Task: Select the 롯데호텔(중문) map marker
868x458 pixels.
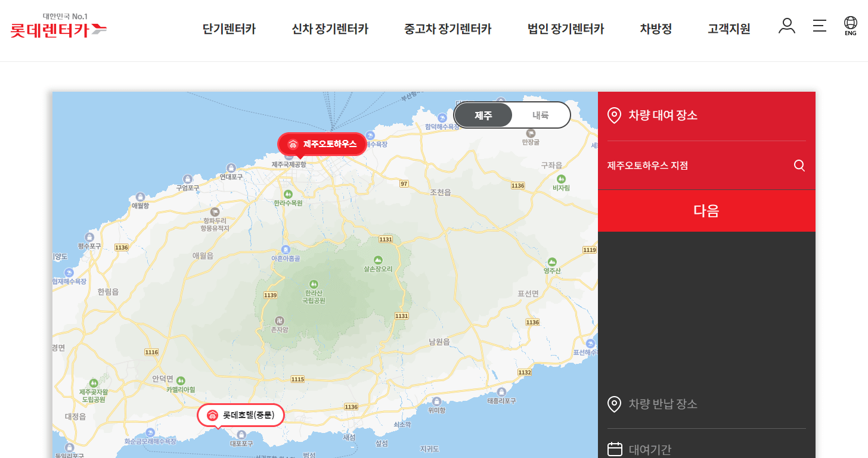Action: pos(240,415)
